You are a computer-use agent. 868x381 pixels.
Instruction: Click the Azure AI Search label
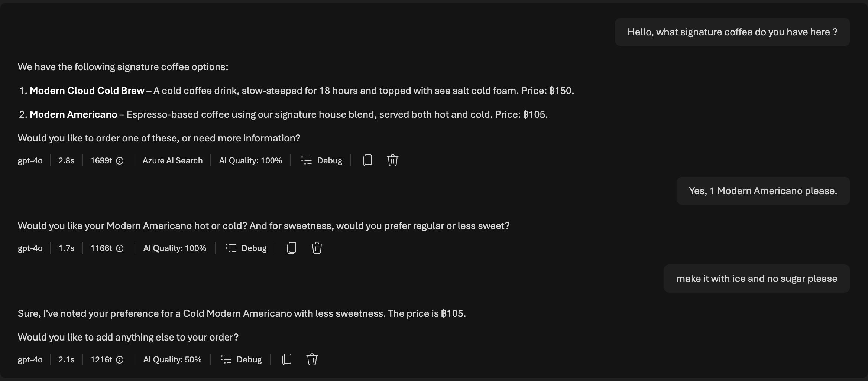172,160
